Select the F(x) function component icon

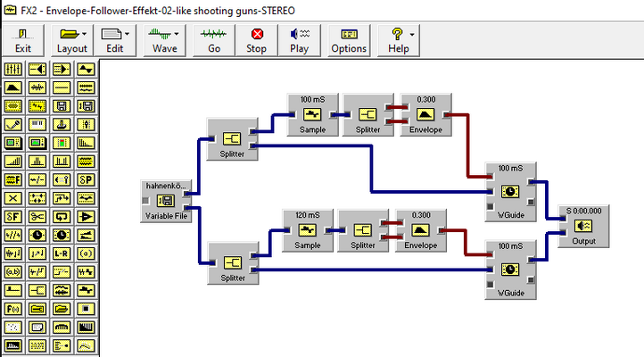coord(13,309)
